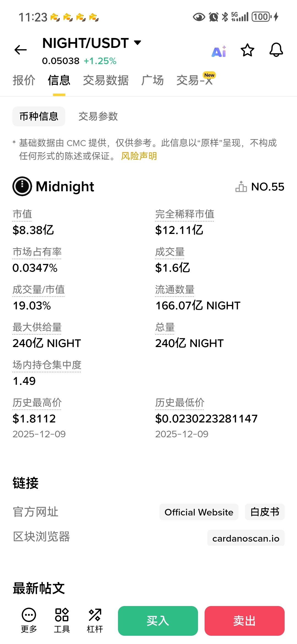Open the AI assistant icon
297x644 pixels.
click(x=219, y=51)
